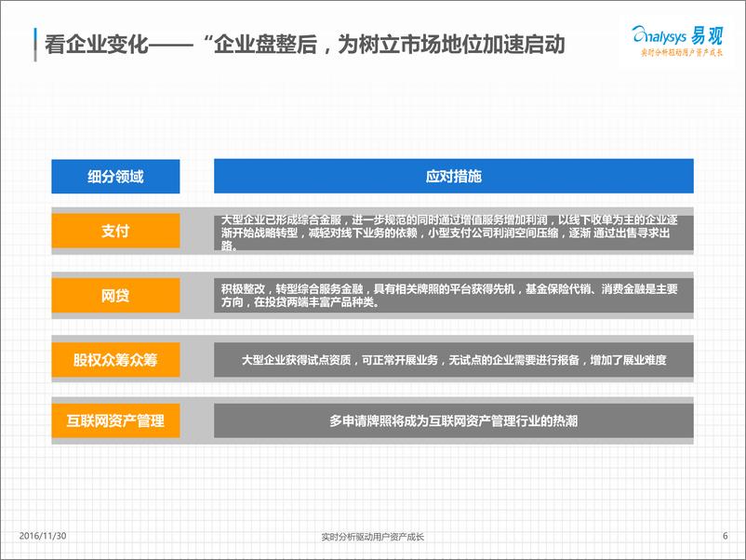The image size is (746, 560).
Task: Select the orange 互联网资产管理 label
Action: point(115,420)
